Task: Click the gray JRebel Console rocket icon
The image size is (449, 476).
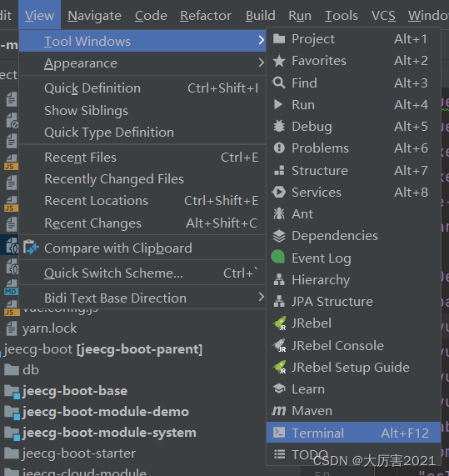Action: tap(279, 345)
